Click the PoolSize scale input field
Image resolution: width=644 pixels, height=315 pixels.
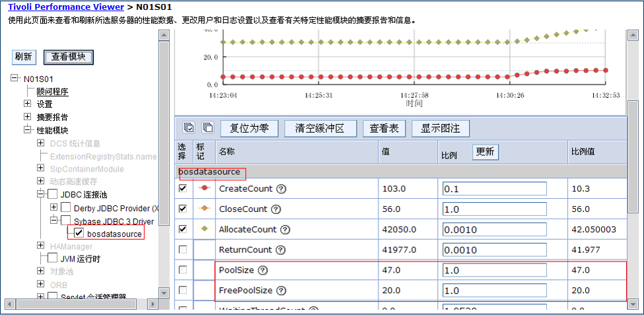pyautogui.click(x=494, y=270)
